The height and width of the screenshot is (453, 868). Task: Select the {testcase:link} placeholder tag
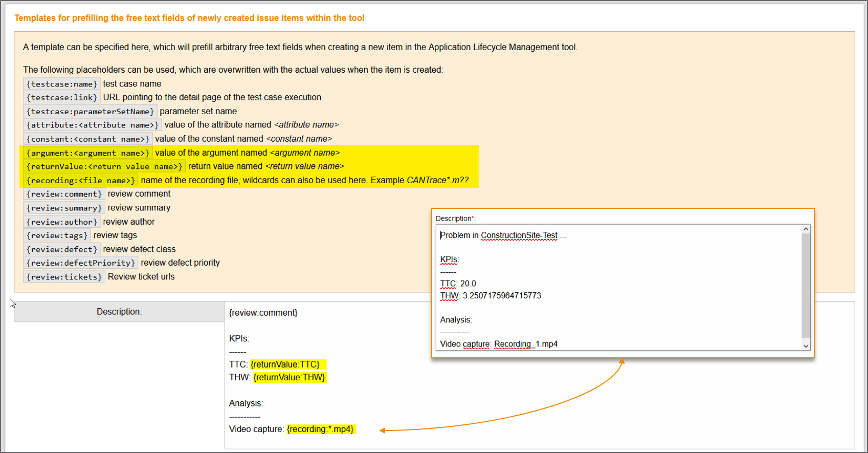(61, 97)
